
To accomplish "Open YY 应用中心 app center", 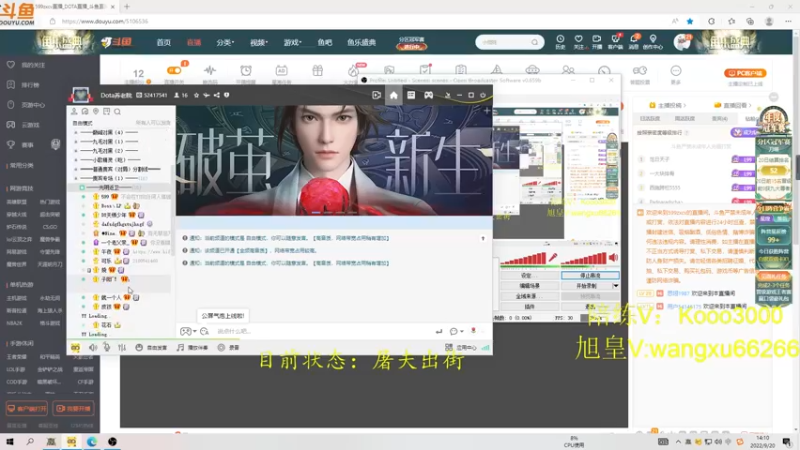I will [462, 347].
